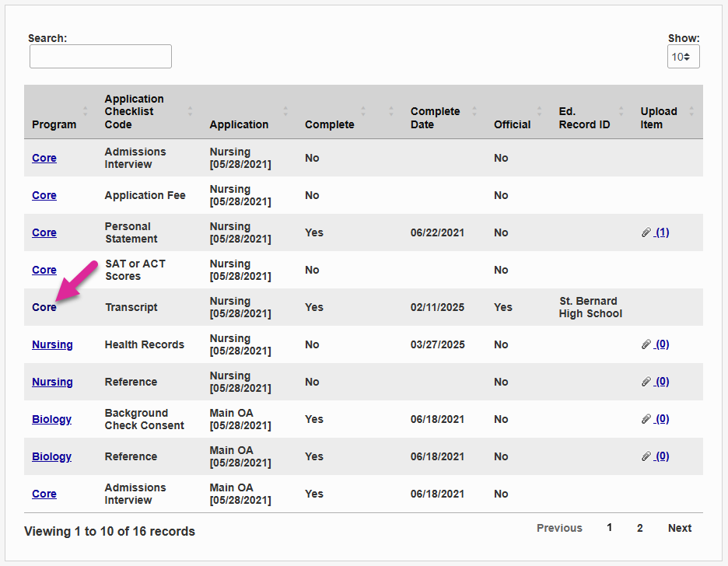Sort by Upload Item column arrows
This screenshot has width=728, height=566.
[691, 112]
